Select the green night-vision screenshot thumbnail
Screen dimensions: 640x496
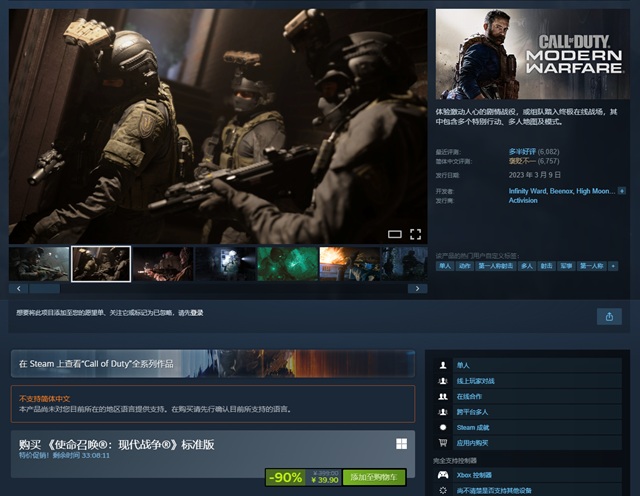[x=287, y=264]
